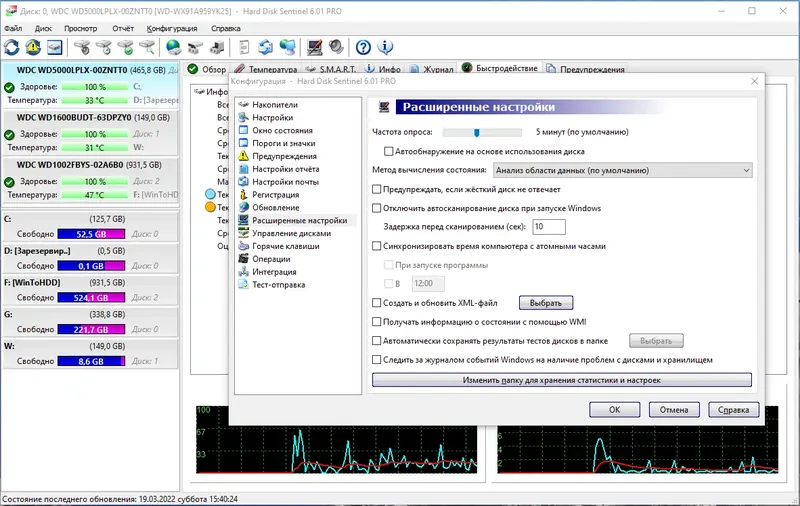Click the document report toolbar icon
Viewport: 800px width, 506px height.
pyautogui.click(x=244, y=47)
